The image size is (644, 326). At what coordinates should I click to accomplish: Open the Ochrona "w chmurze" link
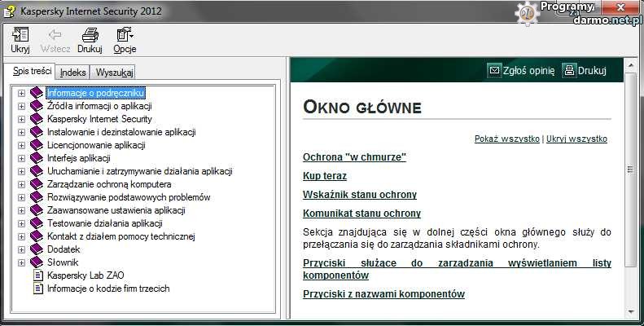[354, 156]
